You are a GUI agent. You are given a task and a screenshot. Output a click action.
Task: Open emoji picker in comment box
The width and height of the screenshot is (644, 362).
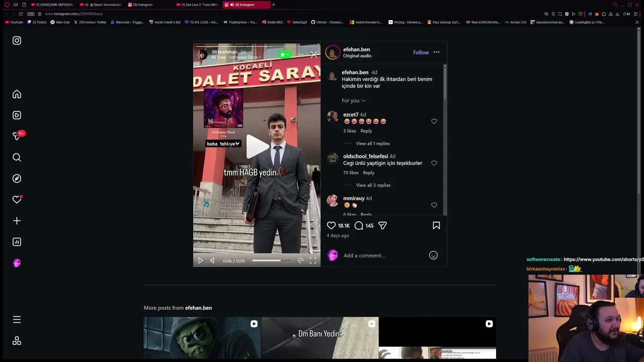coord(433,255)
